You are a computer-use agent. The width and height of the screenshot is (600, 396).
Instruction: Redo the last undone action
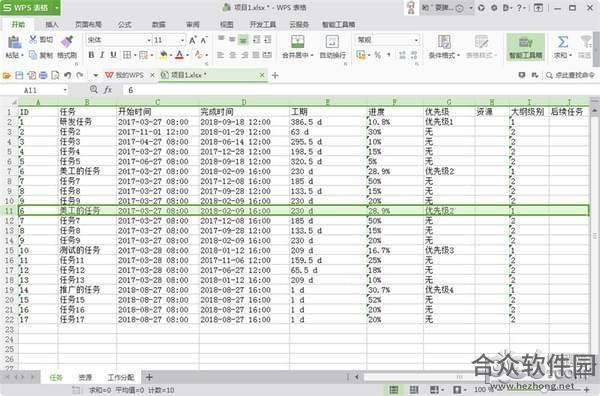point(80,75)
